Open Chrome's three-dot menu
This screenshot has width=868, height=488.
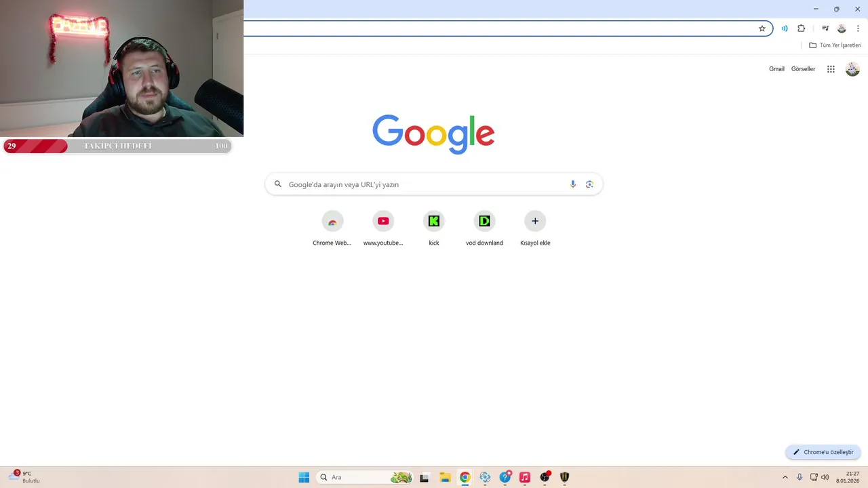pos(858,28)
